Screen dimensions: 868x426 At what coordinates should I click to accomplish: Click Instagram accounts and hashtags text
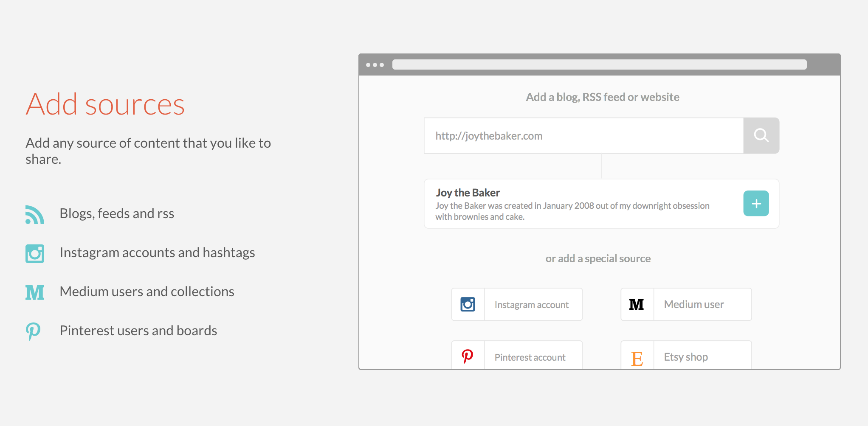(157, 252)
